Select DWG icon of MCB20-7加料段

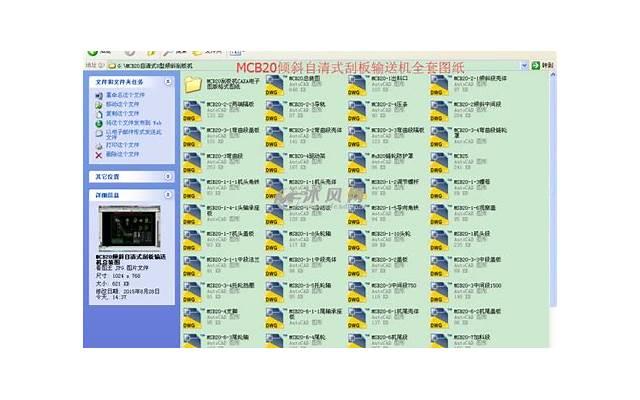[440, 341]
